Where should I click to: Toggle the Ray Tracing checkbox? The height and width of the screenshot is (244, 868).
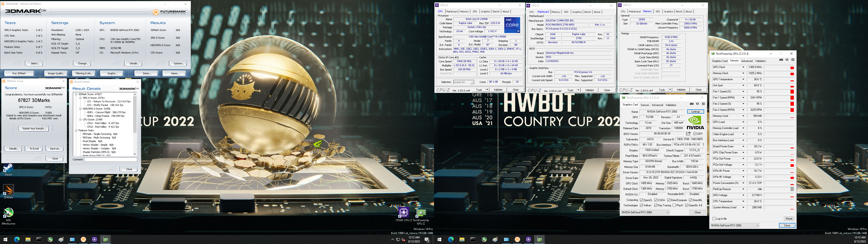pyautogui.click(x=656, y=205)
